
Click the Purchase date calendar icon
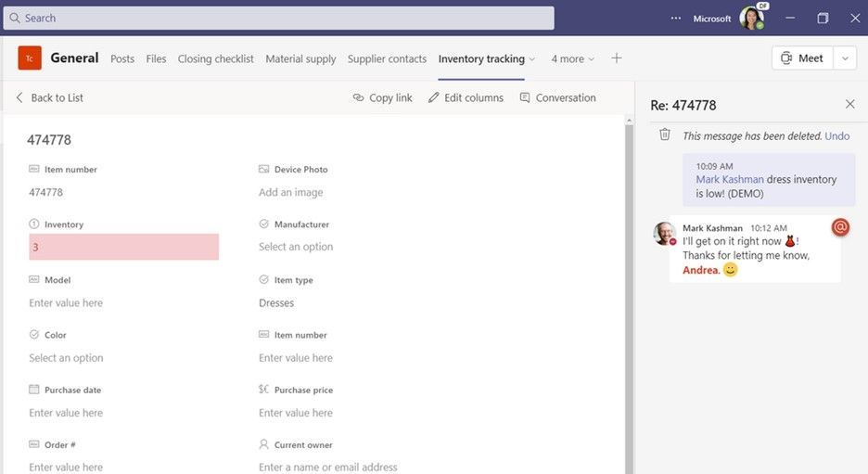[33, 390]
